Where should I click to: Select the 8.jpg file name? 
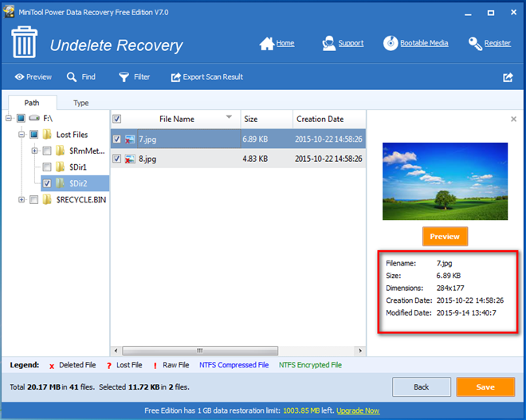(x=147, y=159)
